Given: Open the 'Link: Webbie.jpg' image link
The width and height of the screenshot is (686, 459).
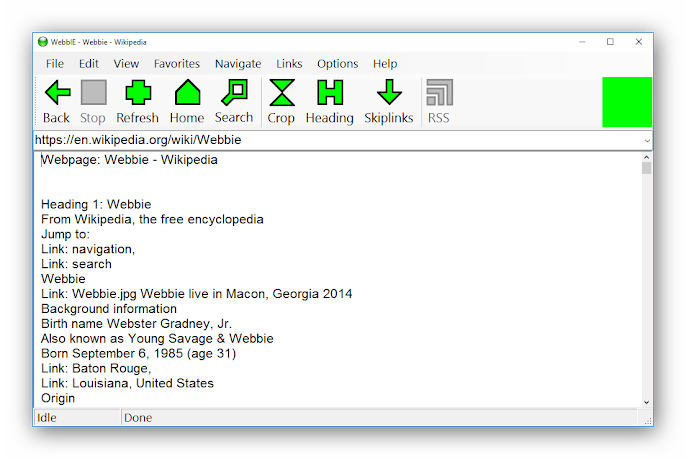Looking at the screenshot, I should tap(196, 294).
